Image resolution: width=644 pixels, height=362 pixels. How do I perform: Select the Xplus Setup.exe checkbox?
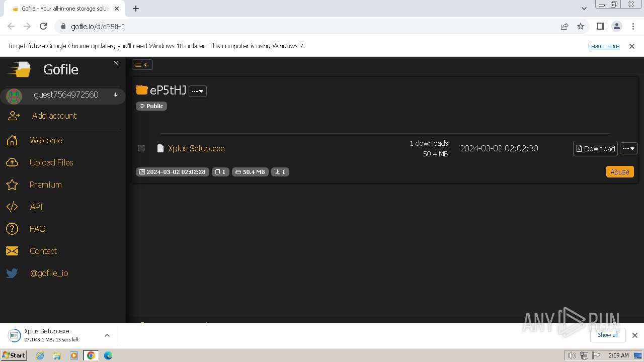point(141,148)
